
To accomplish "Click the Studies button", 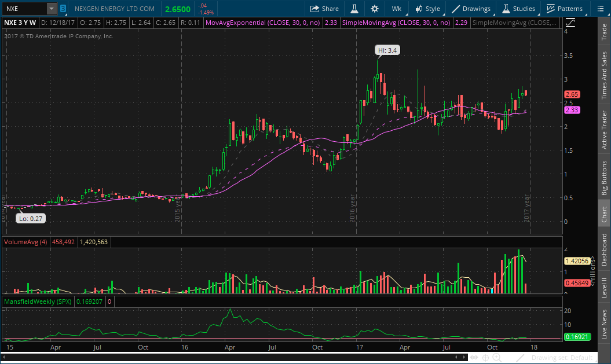I will [x=518, y=9].
